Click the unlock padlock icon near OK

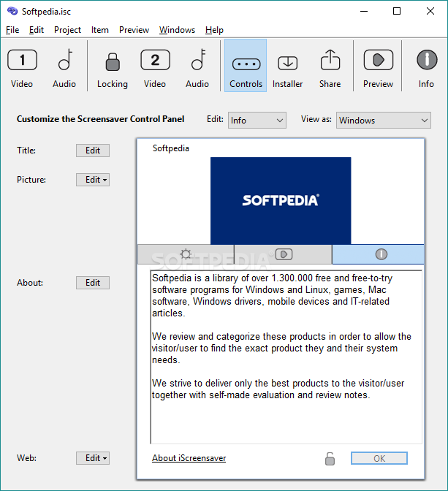pyautogui.click(x=330, y=459)
